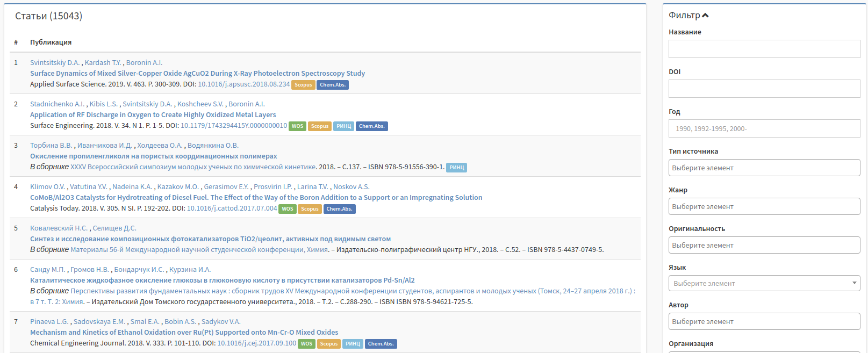Open article 'Mechanism and Kinetics of Ethanol Oxidation'
The width and height of the screenshot is (868, 353).
click(184, 333)
